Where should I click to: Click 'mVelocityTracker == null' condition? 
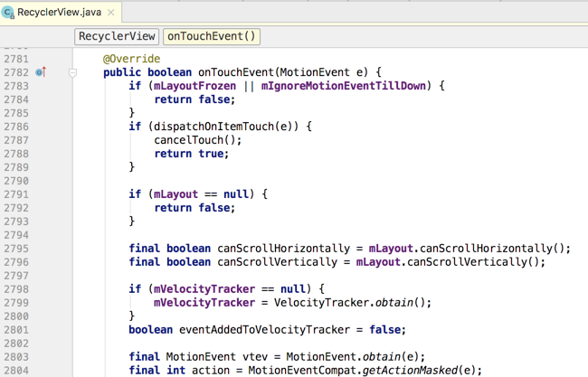coord(230,289)
